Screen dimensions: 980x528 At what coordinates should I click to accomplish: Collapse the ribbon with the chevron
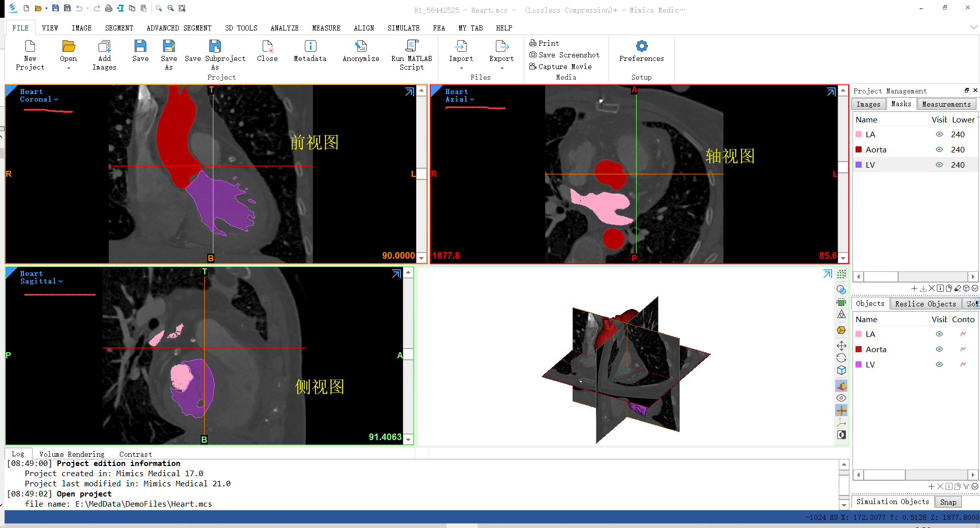tap(973, 27)
